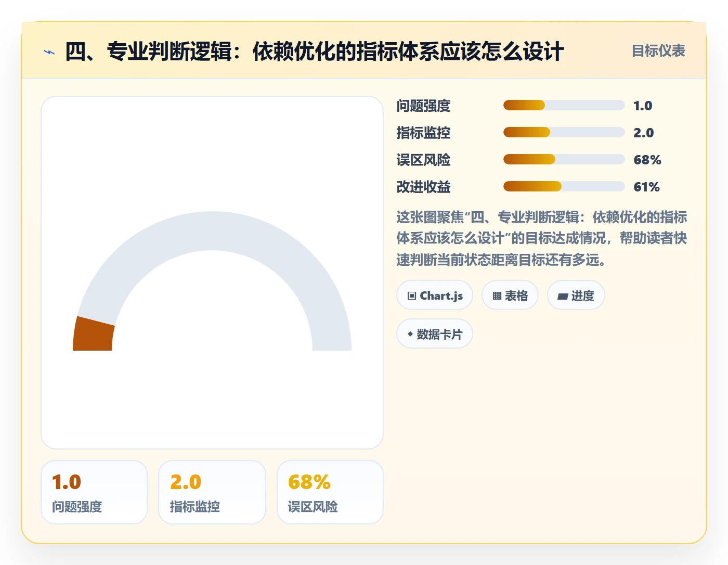Screen dimensions: 728x565
Task: Click the lightning bolt icon in header
Action: [x=49, y=52]
